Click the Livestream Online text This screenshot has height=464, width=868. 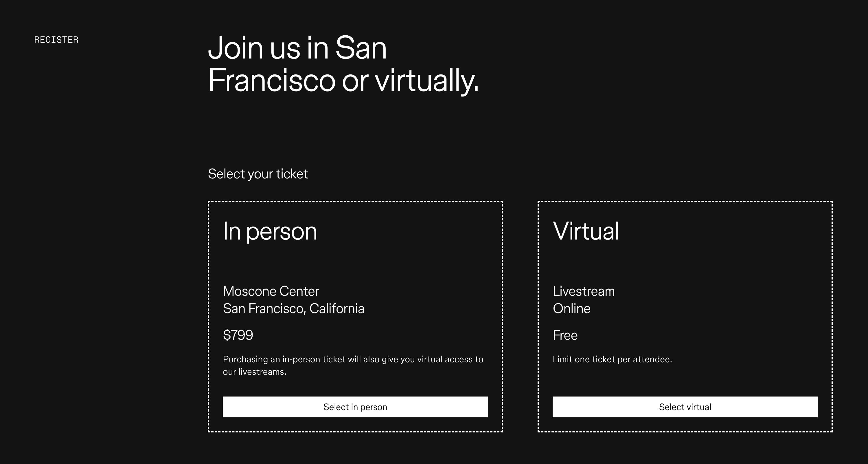click(584, 299)
